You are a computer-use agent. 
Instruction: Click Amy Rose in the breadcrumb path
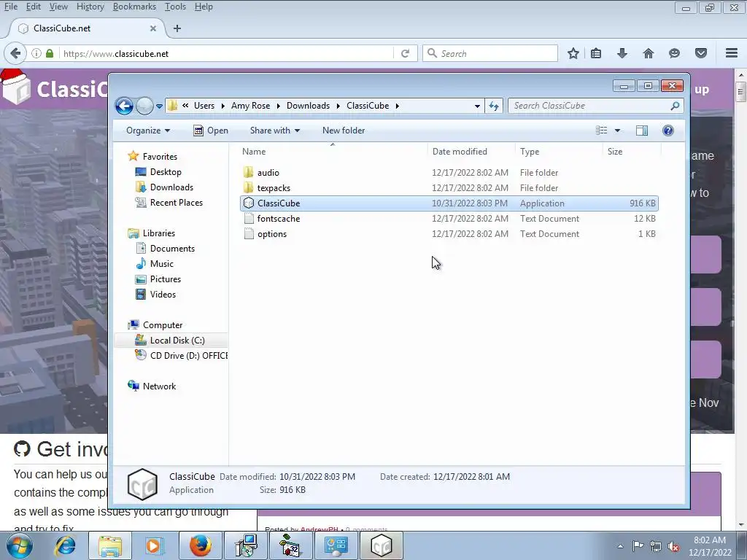(x=251, y=106)
